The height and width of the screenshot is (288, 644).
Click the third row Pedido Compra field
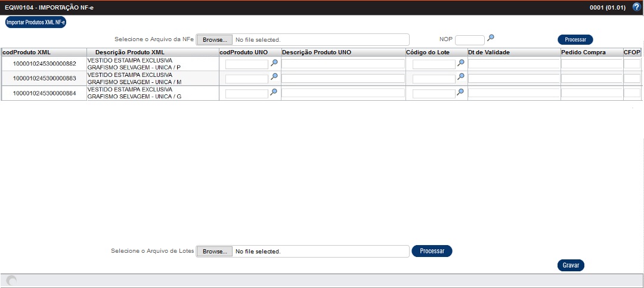tap(591, 93)
